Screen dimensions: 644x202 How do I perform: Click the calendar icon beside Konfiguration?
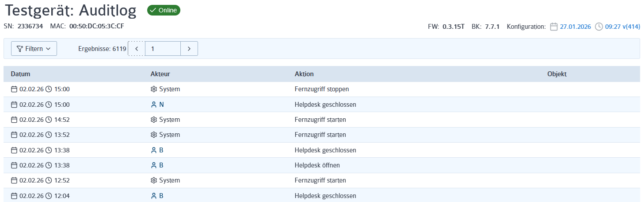(554, 27)
